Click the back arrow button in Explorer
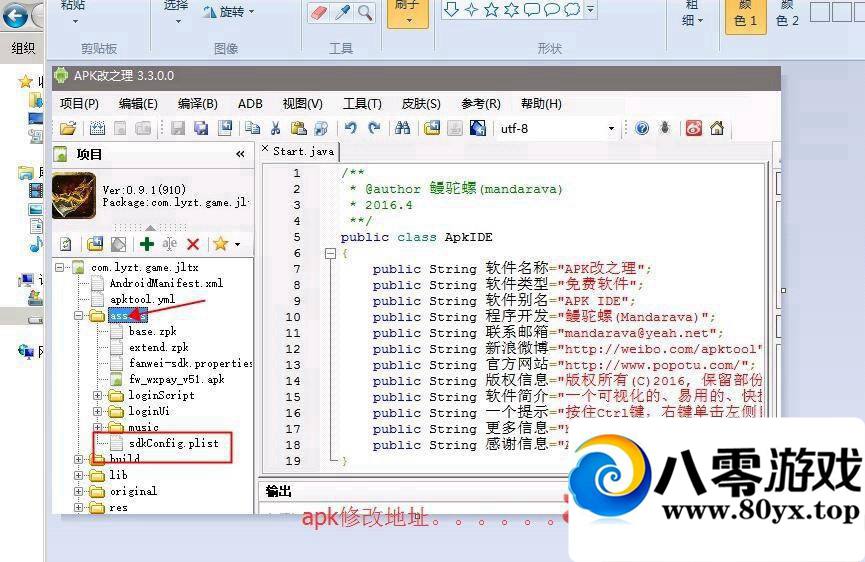This screenshot has height=562, width=865. click(x=15, y=15)
